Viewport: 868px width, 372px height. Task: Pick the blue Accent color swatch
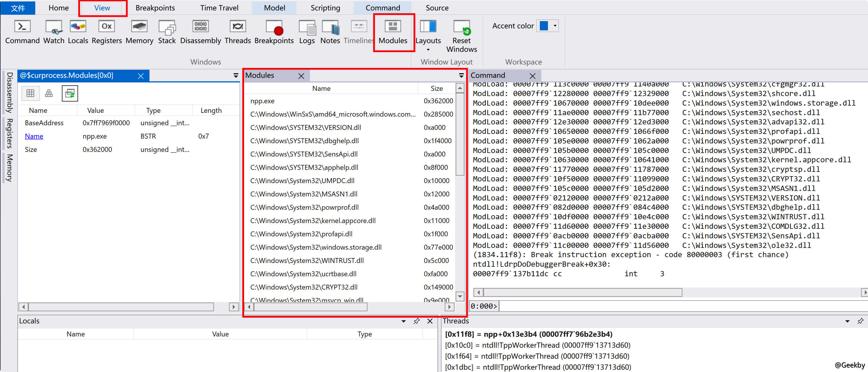[x=544, y=26]
